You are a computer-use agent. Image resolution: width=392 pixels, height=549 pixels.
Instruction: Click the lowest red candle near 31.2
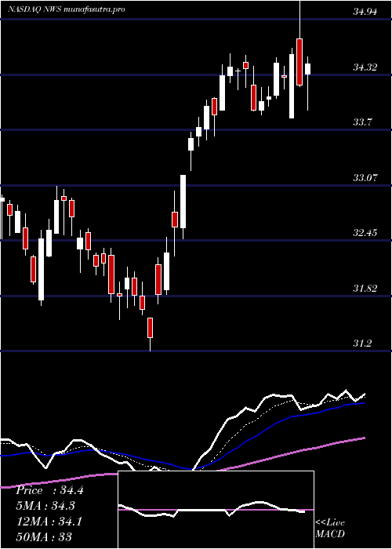coord(151,328)
